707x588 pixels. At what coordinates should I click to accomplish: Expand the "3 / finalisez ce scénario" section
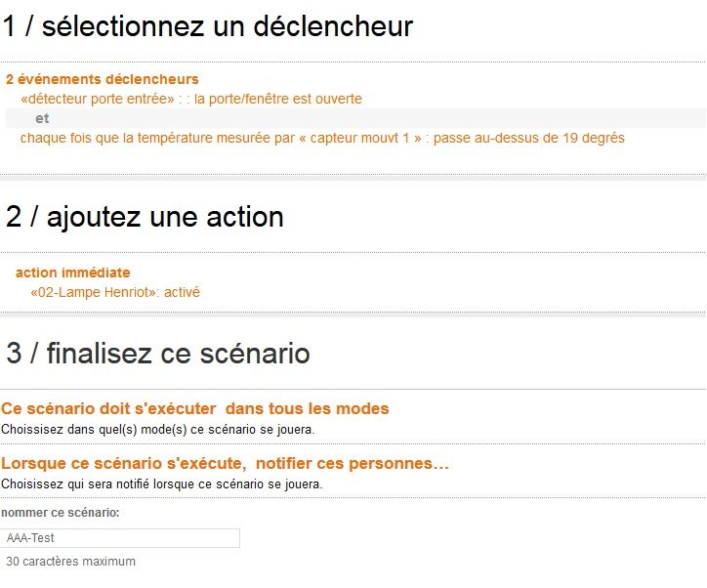click(x=158, y=353)
